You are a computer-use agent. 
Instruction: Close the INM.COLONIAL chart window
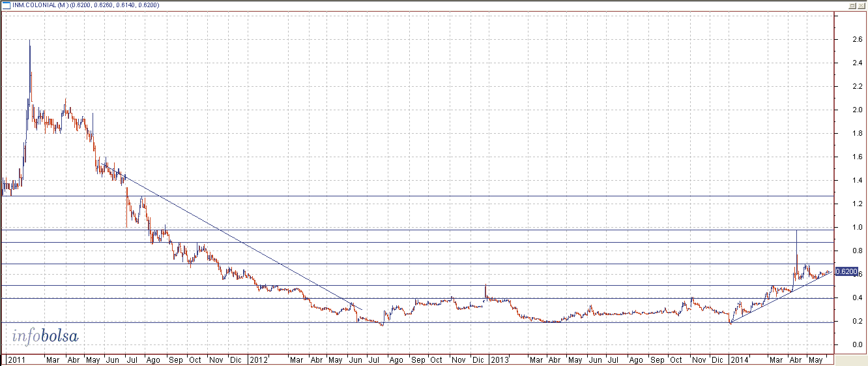click(861, 5)
